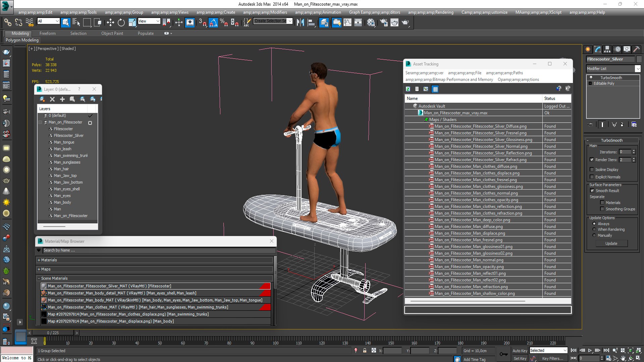Open the Hierarchy command panel tab

click(x=607, y=49)
